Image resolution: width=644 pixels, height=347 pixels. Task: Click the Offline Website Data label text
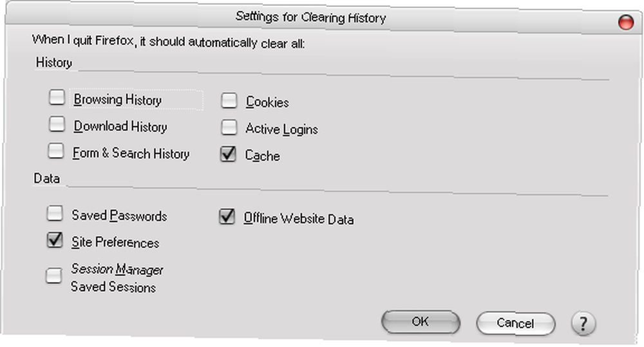click(x=299, y=218)
